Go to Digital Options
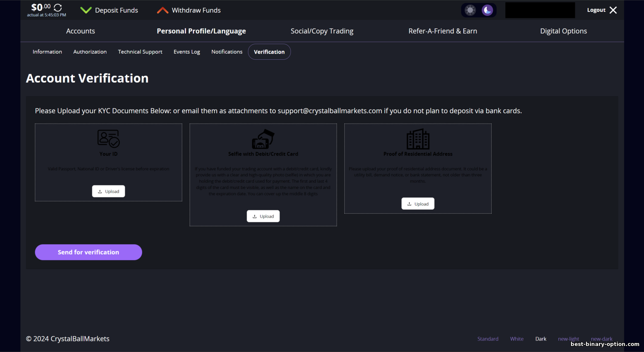Image resolution: width=644 pixels, height=352 pixels. click(563, 31)
